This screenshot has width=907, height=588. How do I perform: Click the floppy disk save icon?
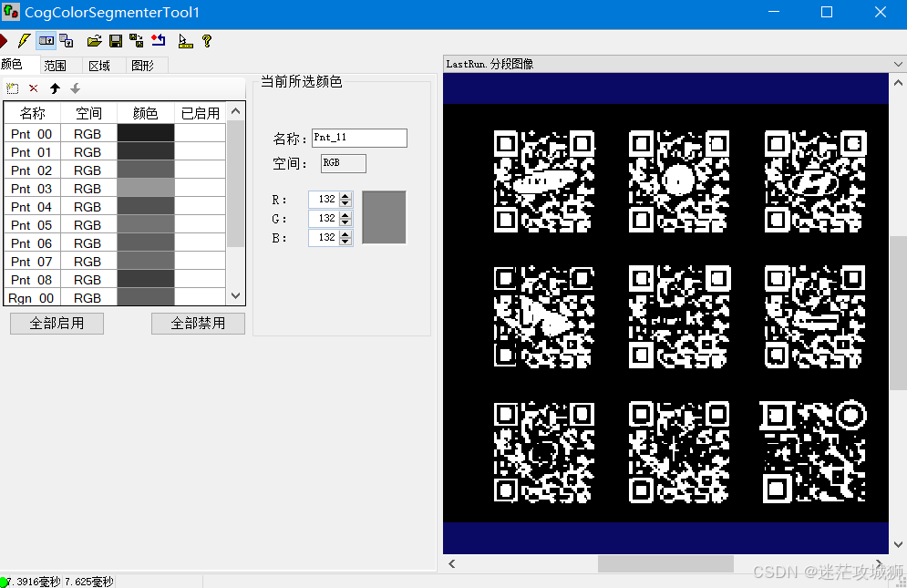[x=116, y=41]
